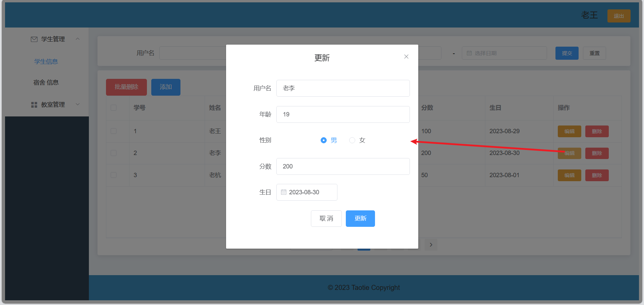The height and width of the screenshot is (305, 644).
Task: Collapse the 学生管理 menu chevron
Action: (78, 39)
